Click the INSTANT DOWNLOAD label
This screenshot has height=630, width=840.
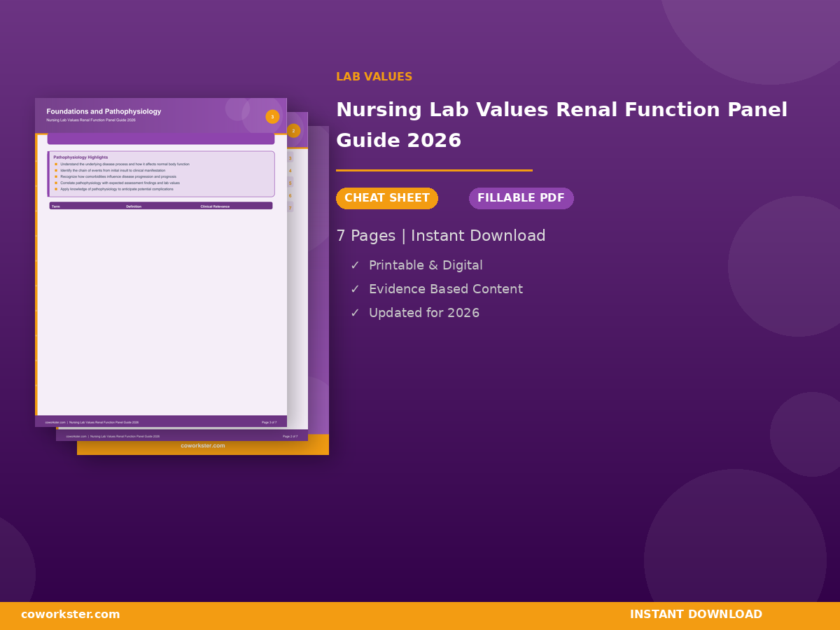696,615
